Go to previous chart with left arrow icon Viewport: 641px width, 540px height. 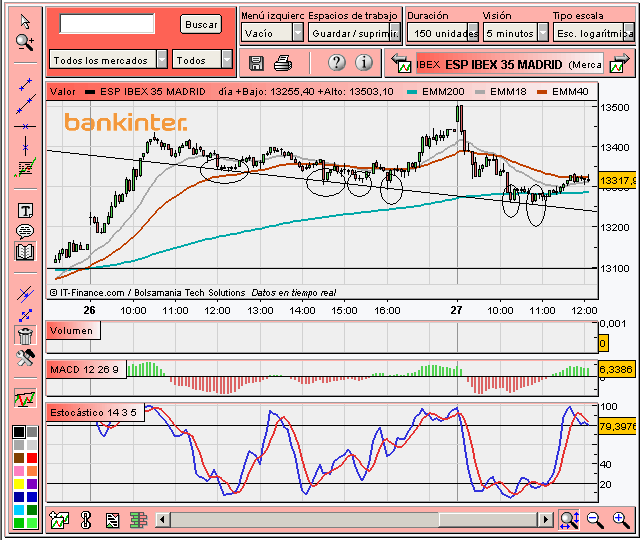click(401, 63)
